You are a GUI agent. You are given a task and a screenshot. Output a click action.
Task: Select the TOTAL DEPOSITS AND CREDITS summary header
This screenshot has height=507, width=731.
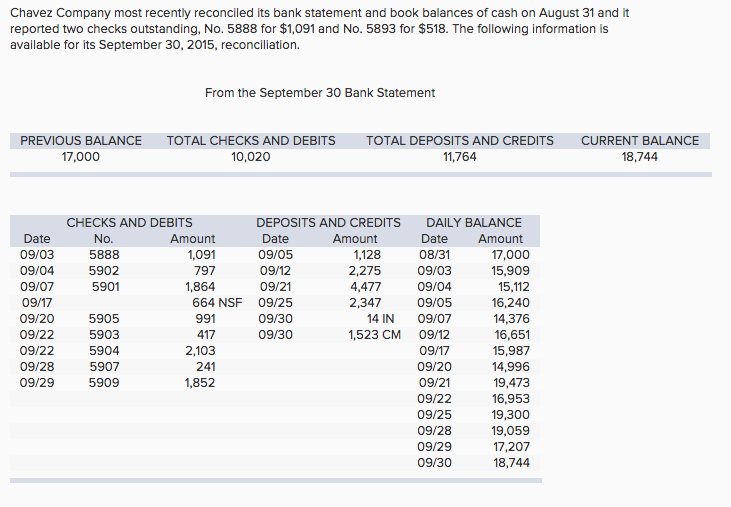(x=460, y=140)
